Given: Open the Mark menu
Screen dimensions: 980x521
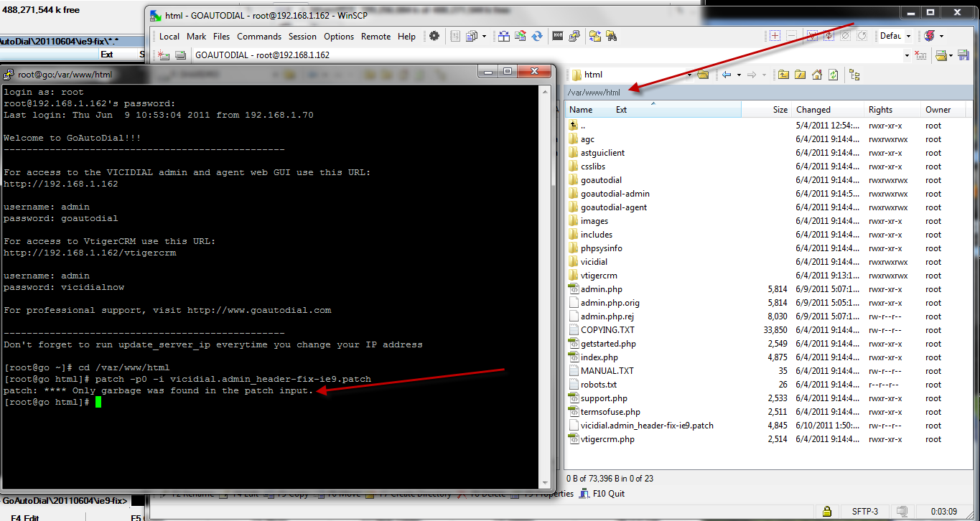Looking at the screenshot, I should [196, 36].
